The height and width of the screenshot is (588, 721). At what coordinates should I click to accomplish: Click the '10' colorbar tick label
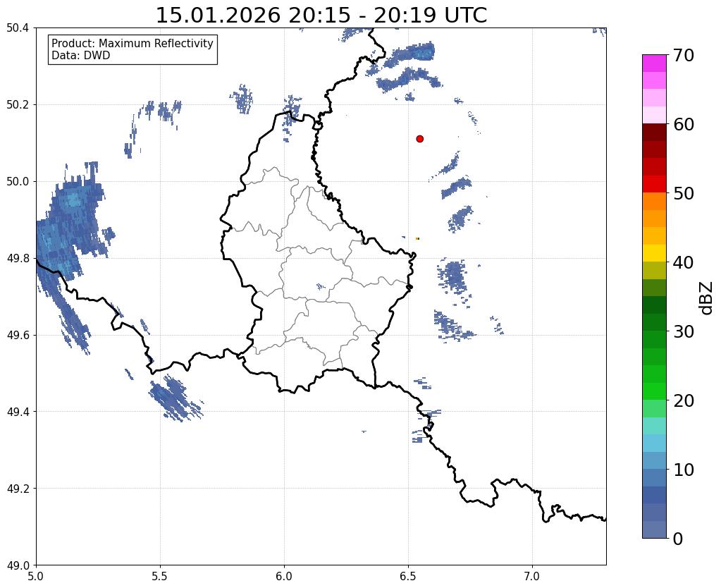(684, 470)
